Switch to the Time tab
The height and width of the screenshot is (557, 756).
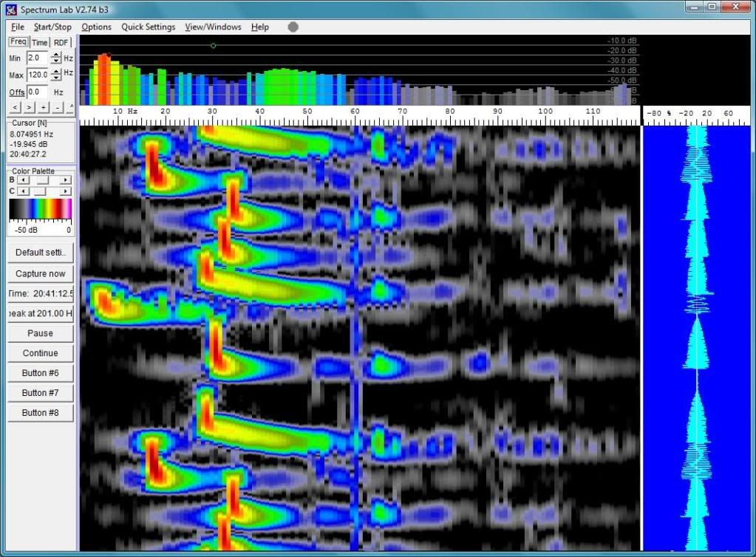(40, 43)
